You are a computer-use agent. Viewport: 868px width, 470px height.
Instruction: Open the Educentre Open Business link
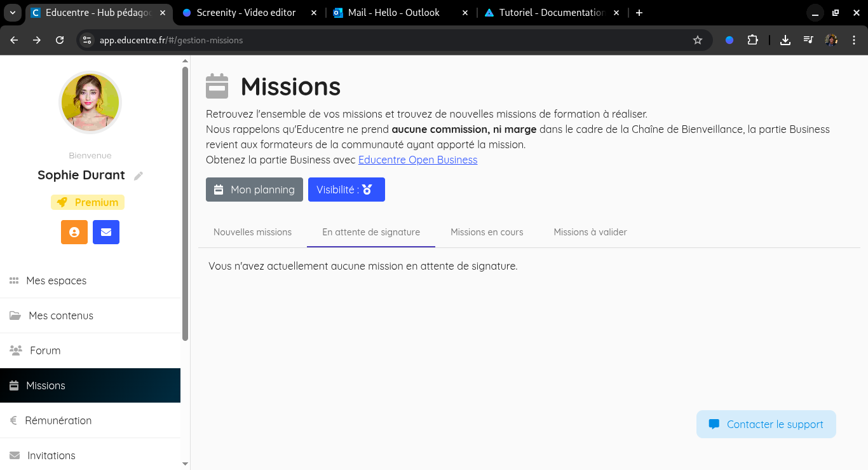(417, 160)
